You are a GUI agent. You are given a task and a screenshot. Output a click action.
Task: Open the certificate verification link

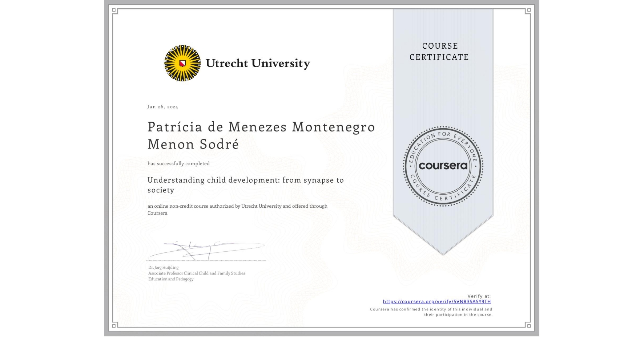437,301
